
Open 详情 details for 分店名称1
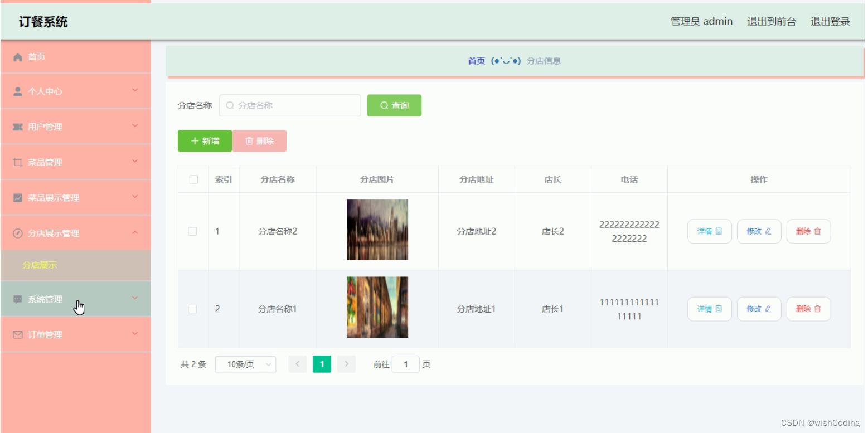coord(709,309)
